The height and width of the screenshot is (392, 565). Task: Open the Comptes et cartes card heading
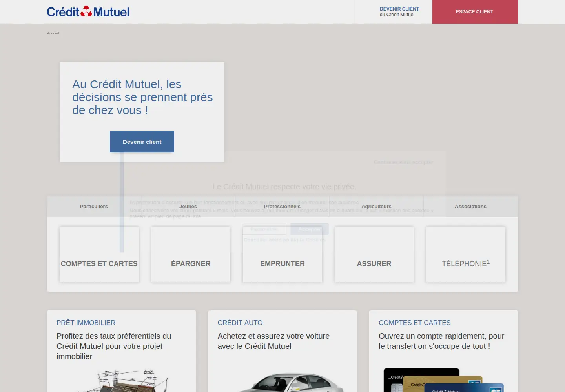[415, 323]
